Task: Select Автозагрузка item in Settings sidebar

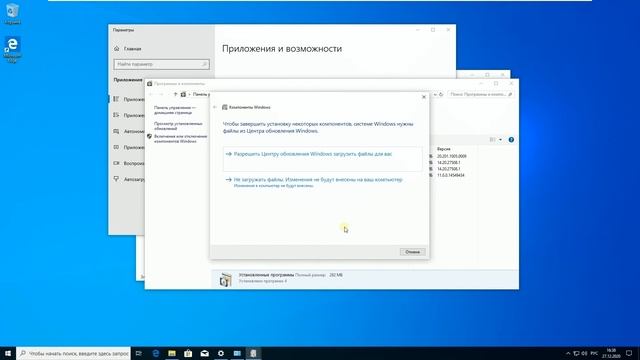Action: (x=129, y=179)
